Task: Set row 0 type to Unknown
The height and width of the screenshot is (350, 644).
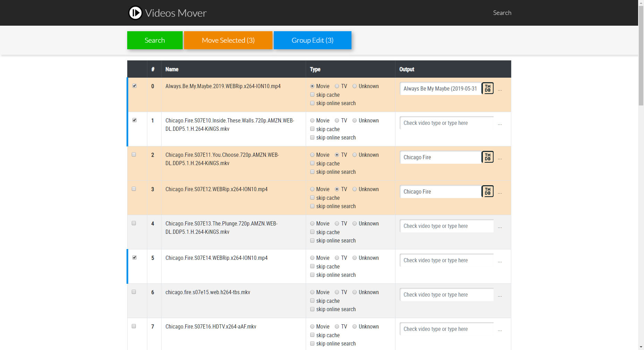Action: pyautogui.click(x=355, y=86)
